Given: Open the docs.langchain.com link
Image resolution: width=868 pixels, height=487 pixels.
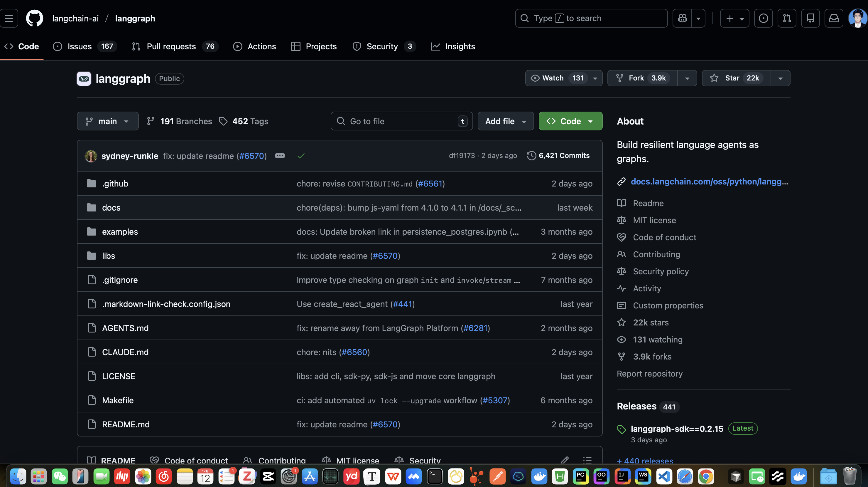Looking at the screenshot, I should click(x=709, y=182).
